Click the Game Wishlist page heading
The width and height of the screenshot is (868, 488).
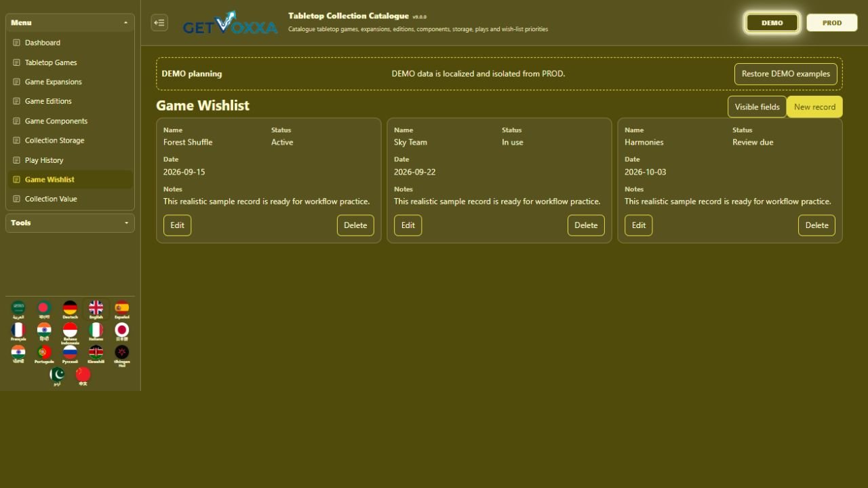tap(203, 105)
